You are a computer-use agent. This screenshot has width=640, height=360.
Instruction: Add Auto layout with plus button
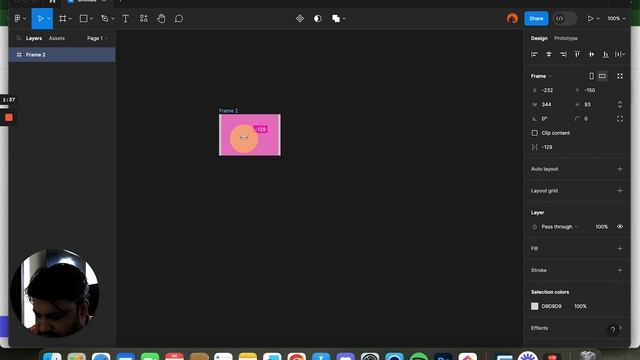tap(620, 169)
